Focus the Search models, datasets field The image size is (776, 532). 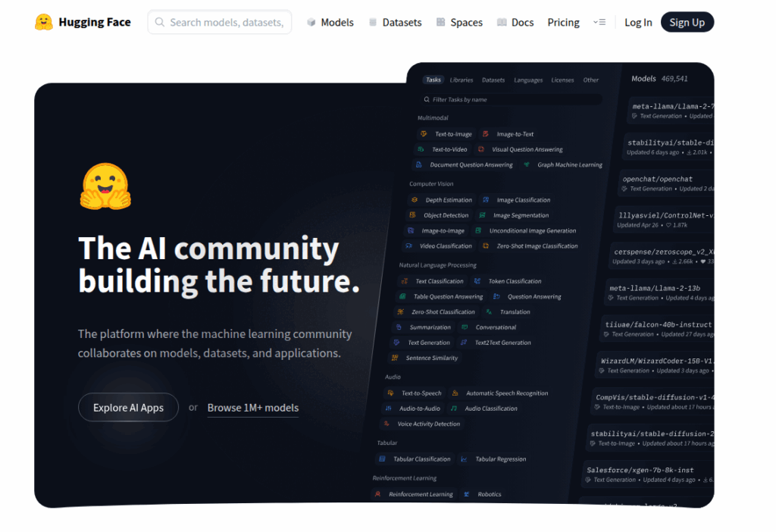(x=226, y=23)
